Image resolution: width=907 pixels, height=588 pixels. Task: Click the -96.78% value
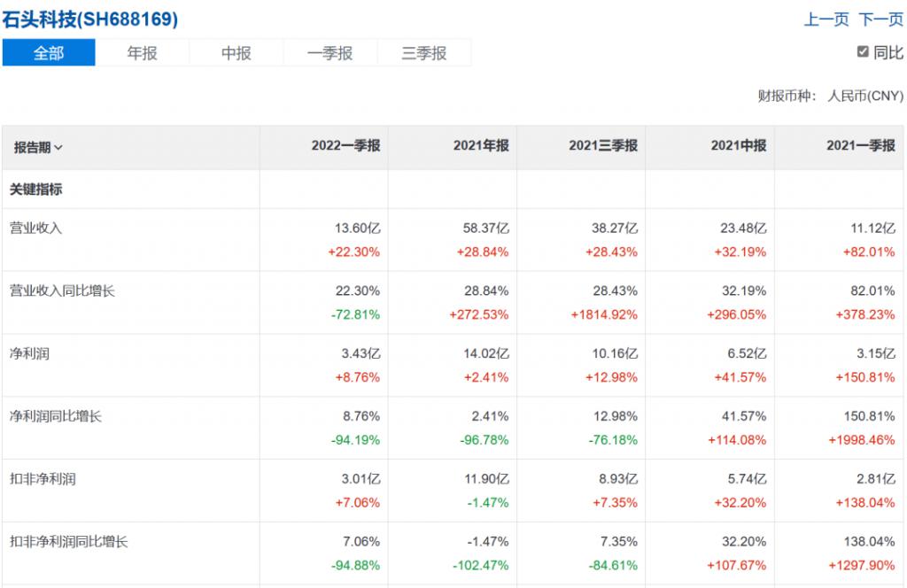tap(485, 441)
